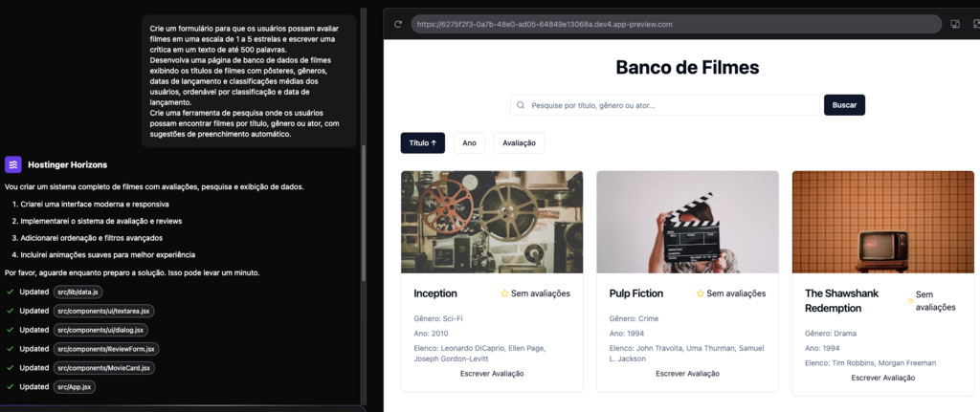Viewport: 980px width, 412px height.
Task: Click the Banco de Filmes heading
Action: point(687,68)
